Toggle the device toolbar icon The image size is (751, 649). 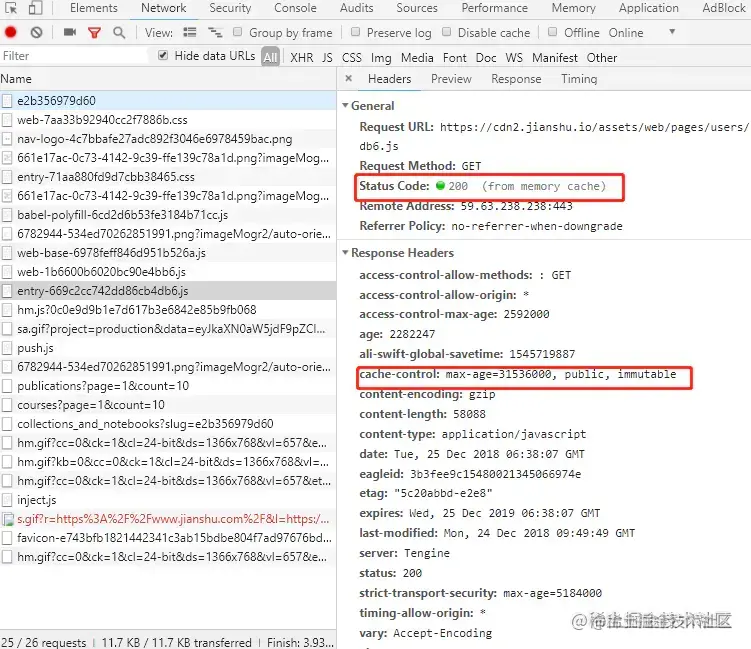(x=35, y=8)
